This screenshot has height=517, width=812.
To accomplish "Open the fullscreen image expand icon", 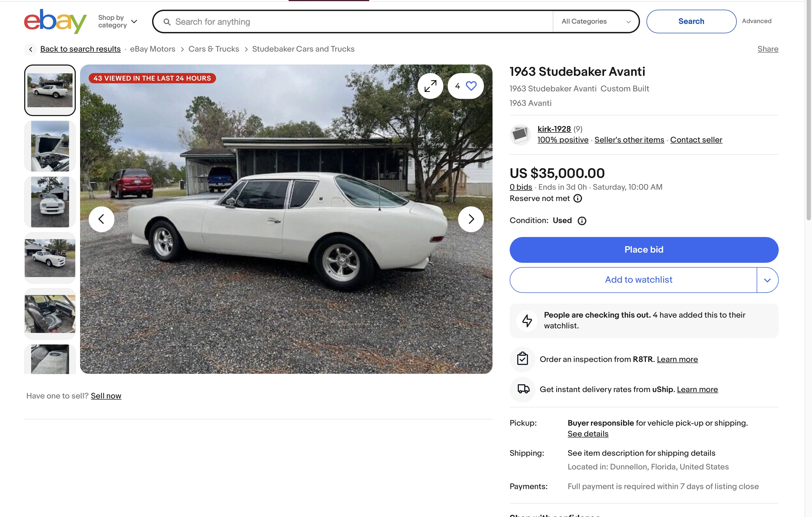I will [430, 86].
